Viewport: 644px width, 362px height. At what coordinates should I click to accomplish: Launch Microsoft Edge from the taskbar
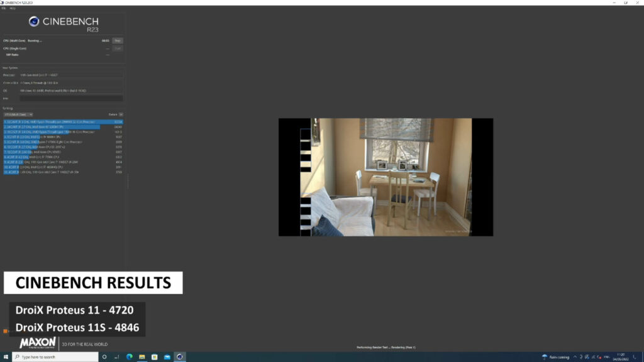[130, 357]
